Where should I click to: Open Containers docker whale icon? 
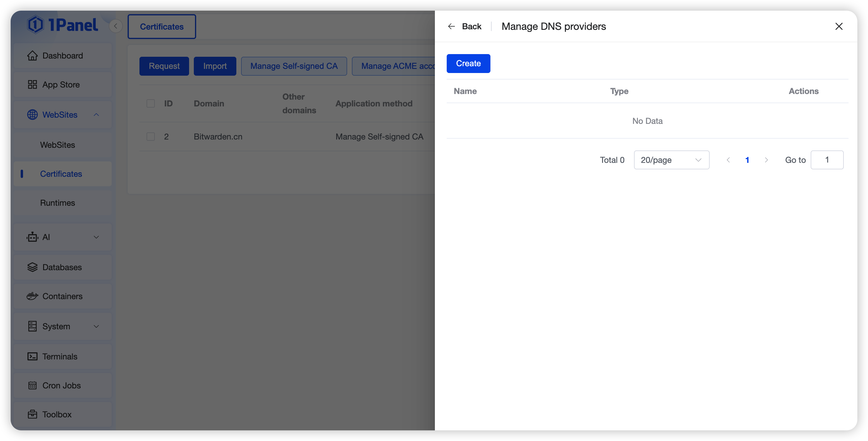[x=32, y=296]
